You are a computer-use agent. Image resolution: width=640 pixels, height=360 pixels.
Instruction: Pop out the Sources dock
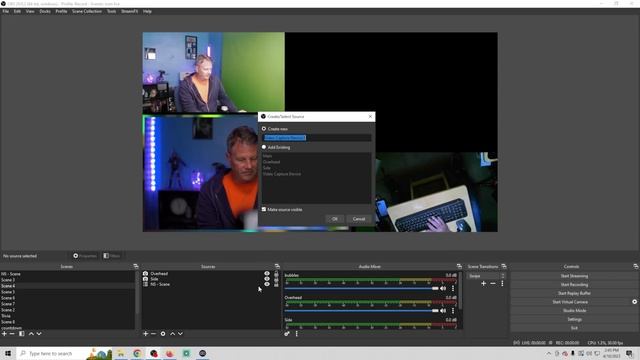[x=277, y=267]
